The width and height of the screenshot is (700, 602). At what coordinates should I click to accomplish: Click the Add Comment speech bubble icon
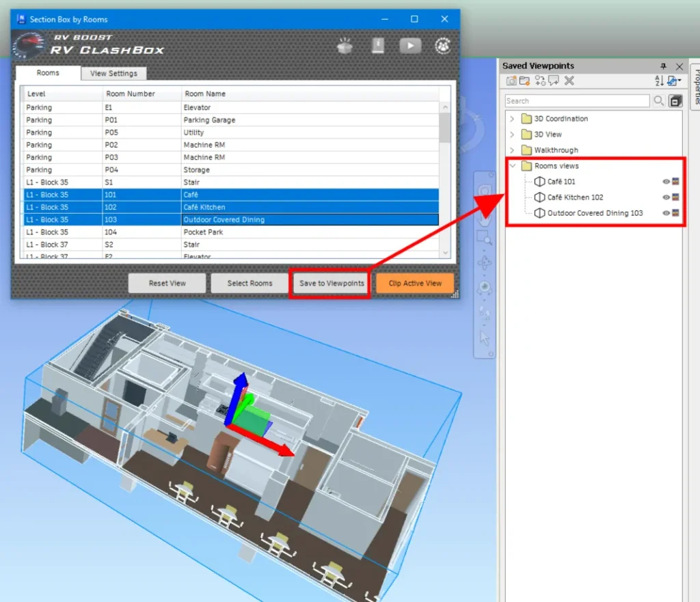[x=554, y=81]
